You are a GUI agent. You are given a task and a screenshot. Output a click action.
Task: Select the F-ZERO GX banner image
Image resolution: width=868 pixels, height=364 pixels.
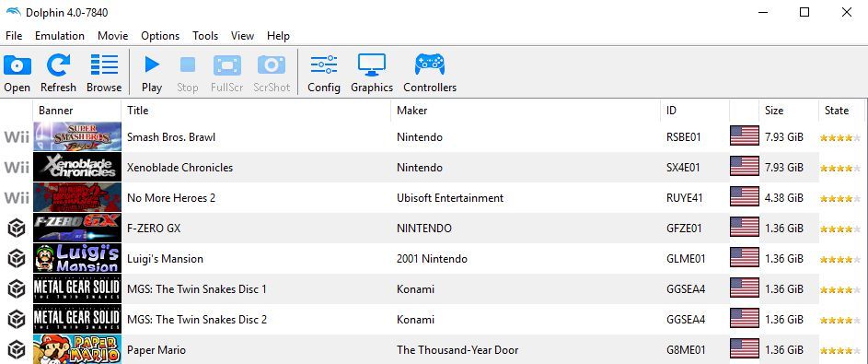point(77,228)
